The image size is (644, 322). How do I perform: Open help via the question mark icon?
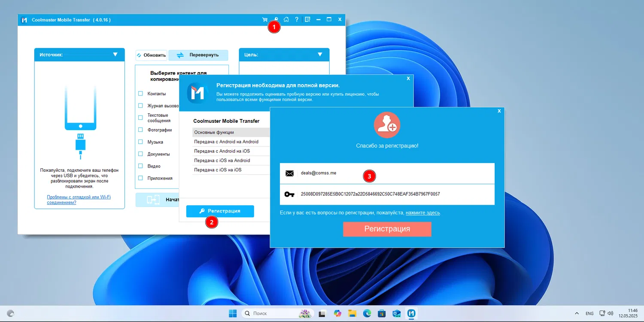pos(297,20)
